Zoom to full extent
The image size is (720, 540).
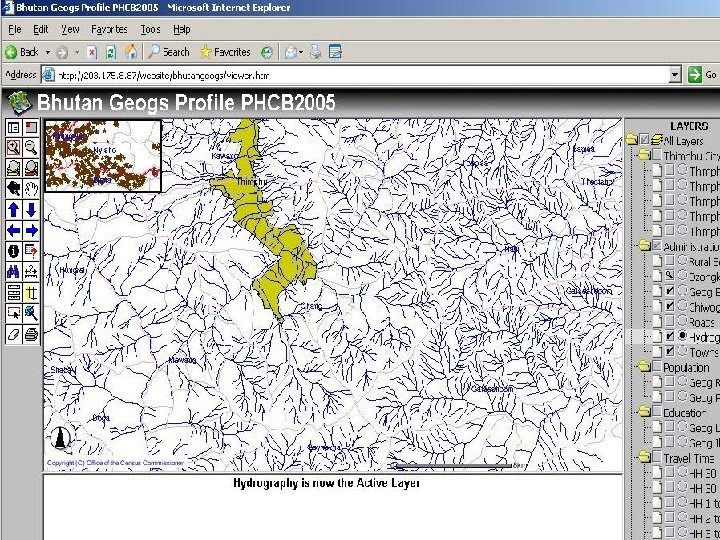(14, 168)
